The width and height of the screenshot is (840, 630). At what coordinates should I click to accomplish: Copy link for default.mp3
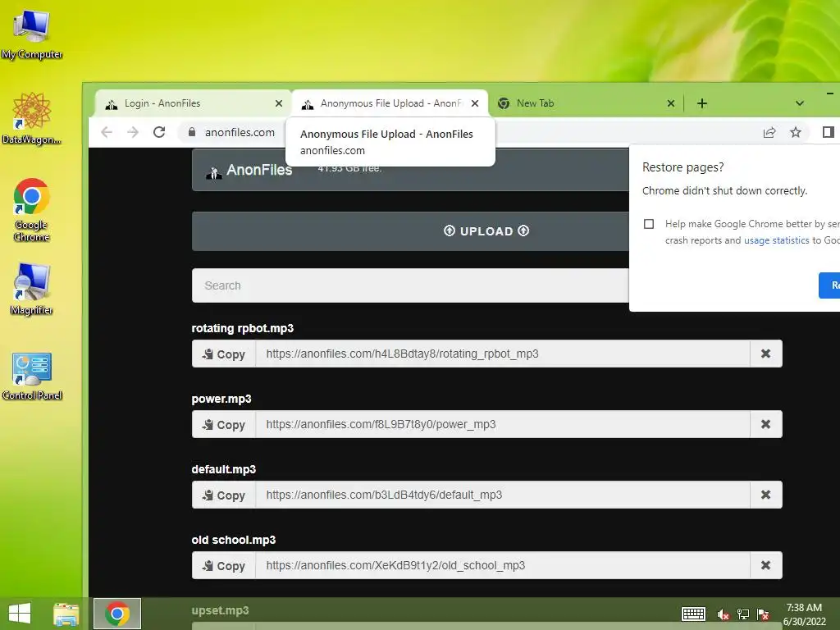[x=224, y=495]
